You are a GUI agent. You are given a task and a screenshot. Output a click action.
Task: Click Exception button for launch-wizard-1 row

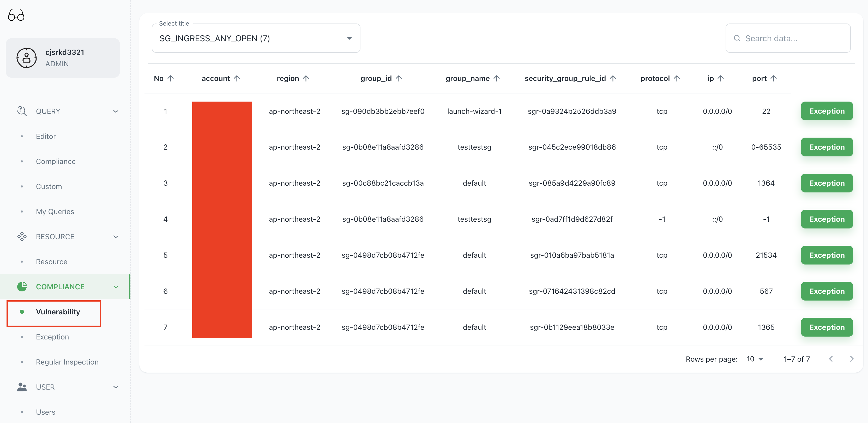point(827,111)
